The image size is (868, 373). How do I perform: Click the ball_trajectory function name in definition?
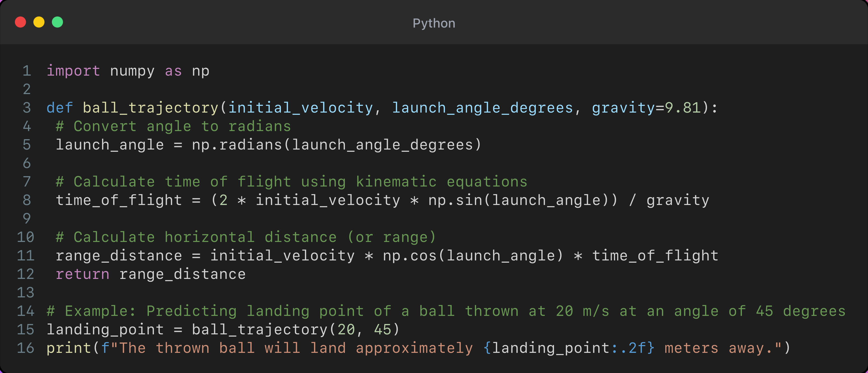pos(151,108)
